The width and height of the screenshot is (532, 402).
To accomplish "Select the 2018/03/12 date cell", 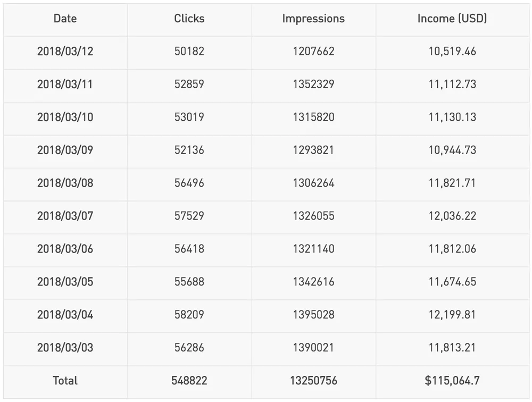I will pos(65,52).
